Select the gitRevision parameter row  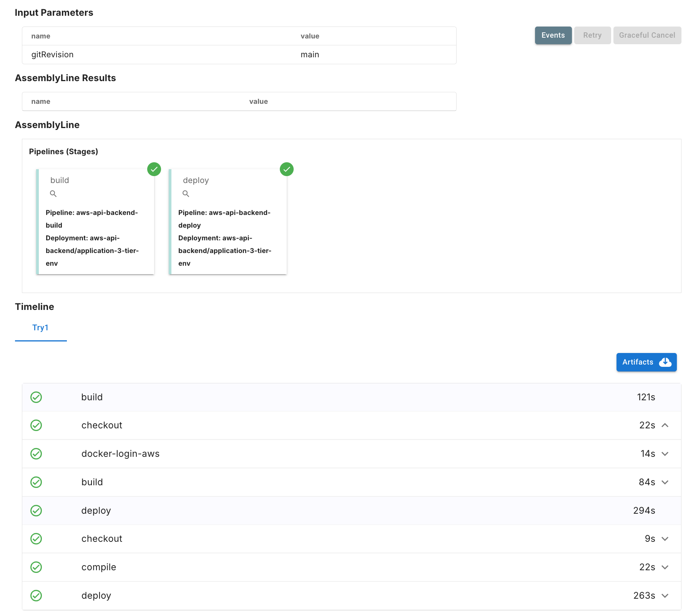click(239, 55)
